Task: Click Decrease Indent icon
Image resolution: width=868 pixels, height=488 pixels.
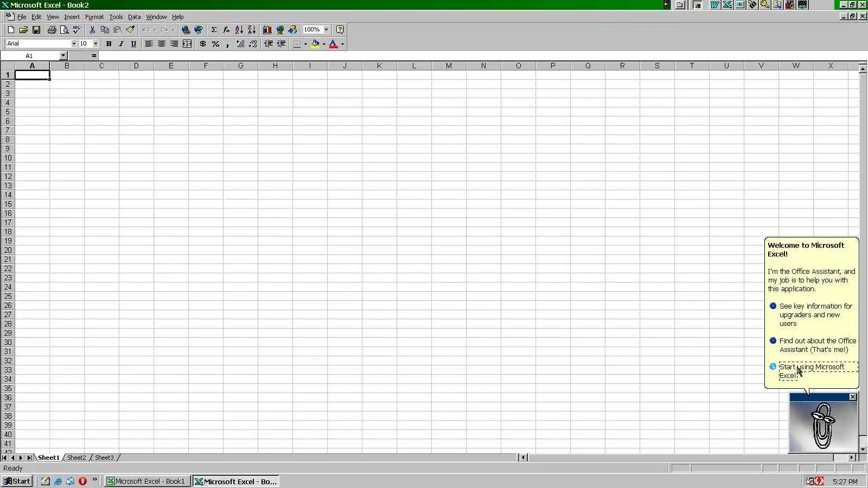Action: click(x=269, y=44)
